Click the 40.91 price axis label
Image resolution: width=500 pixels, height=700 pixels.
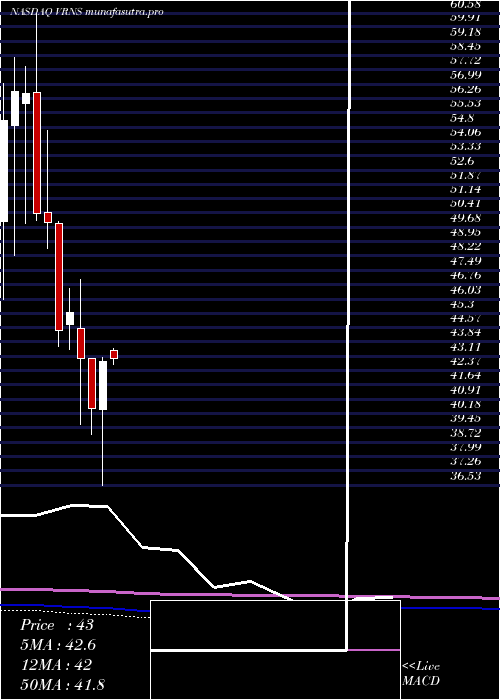[465, 390]
